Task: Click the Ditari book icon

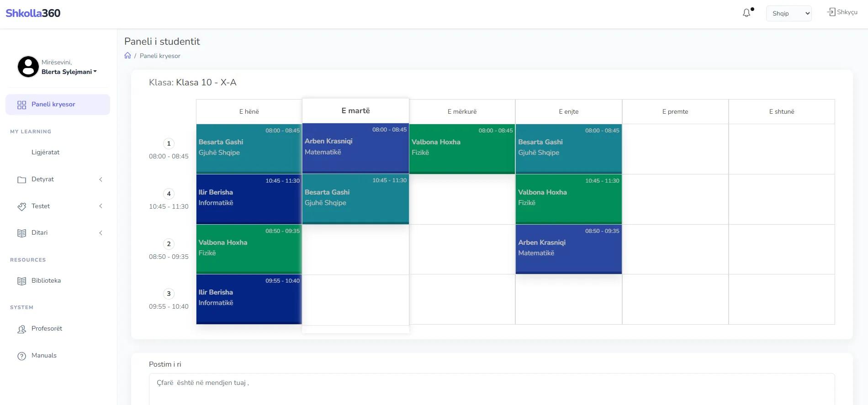Action: tap(21, 233)
